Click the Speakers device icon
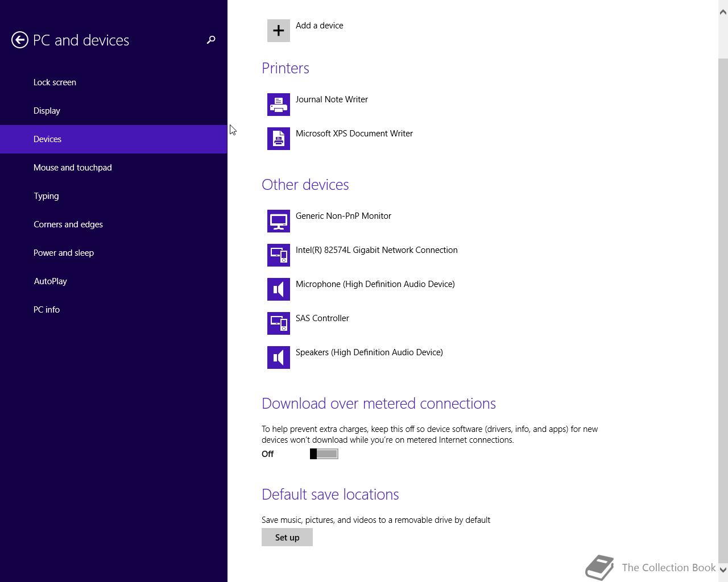The height and width of the screenshot is (582, 728). click(x=279, y=357)
